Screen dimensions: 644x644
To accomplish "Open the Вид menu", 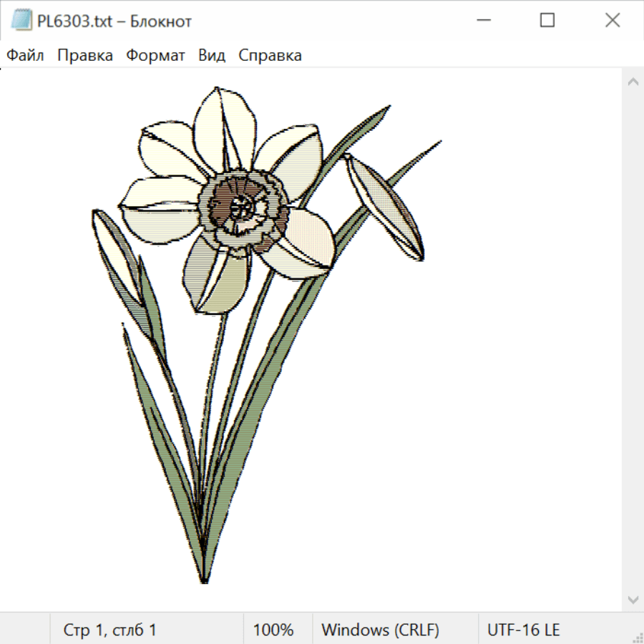I will point(212,55).
